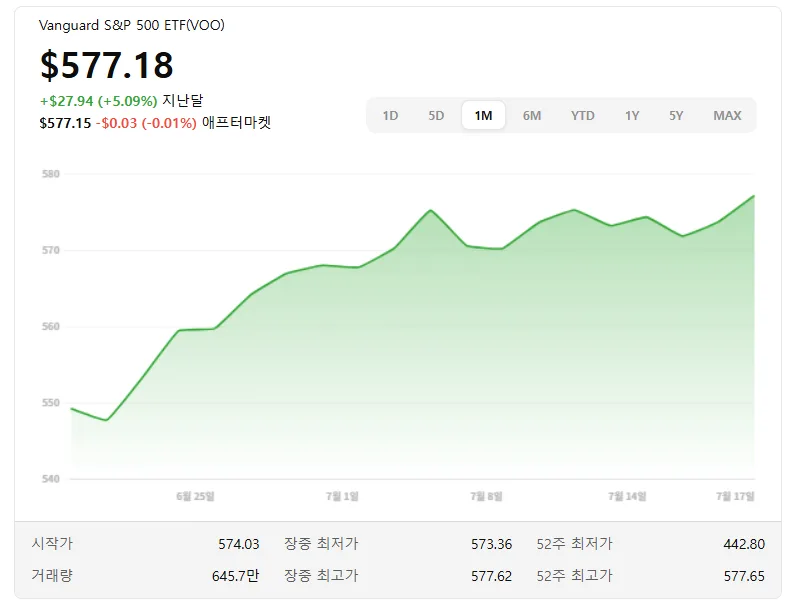Click the 570 y-axis label
The width and height of the screenshot is (789, 604).
coord(50,250)
